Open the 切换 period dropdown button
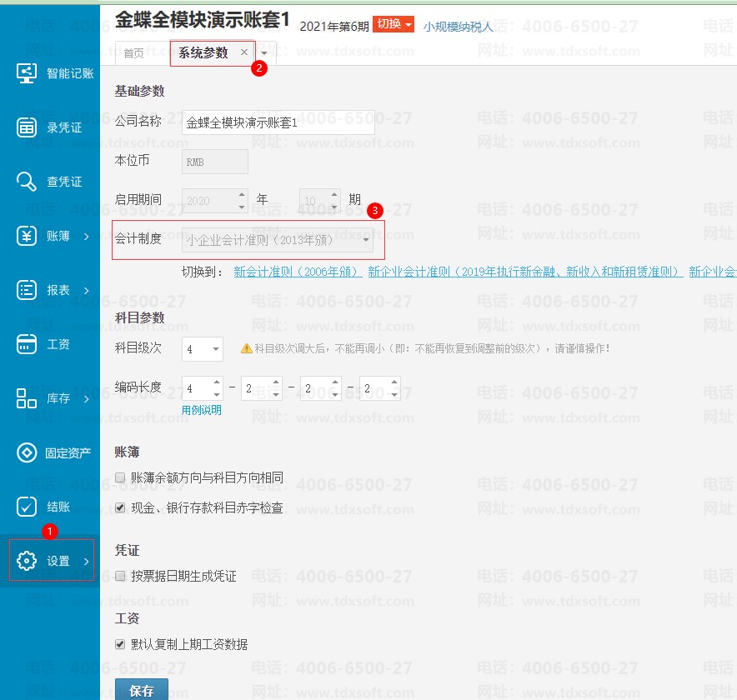This screenshot has height=700, width=737. point(394,24)
